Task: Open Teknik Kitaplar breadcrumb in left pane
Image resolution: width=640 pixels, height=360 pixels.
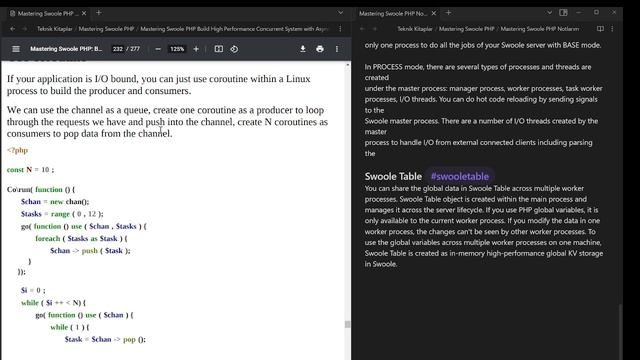Action: 54,29
